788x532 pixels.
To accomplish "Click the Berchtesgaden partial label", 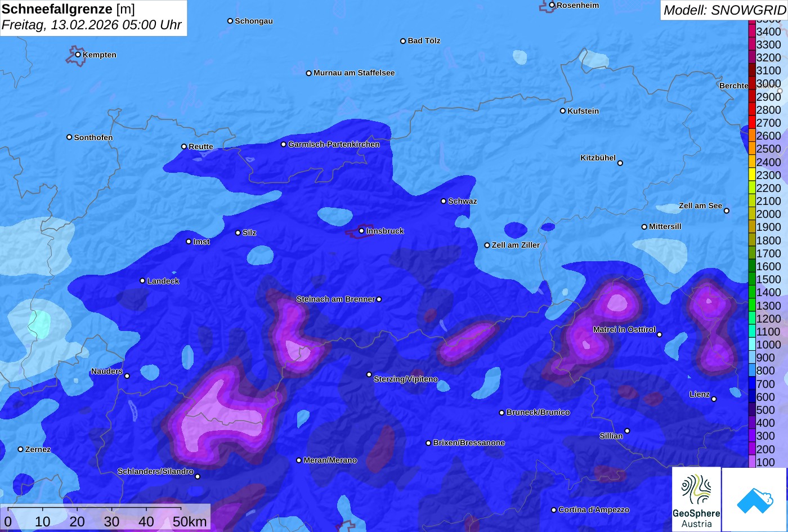I will point(734,86).
